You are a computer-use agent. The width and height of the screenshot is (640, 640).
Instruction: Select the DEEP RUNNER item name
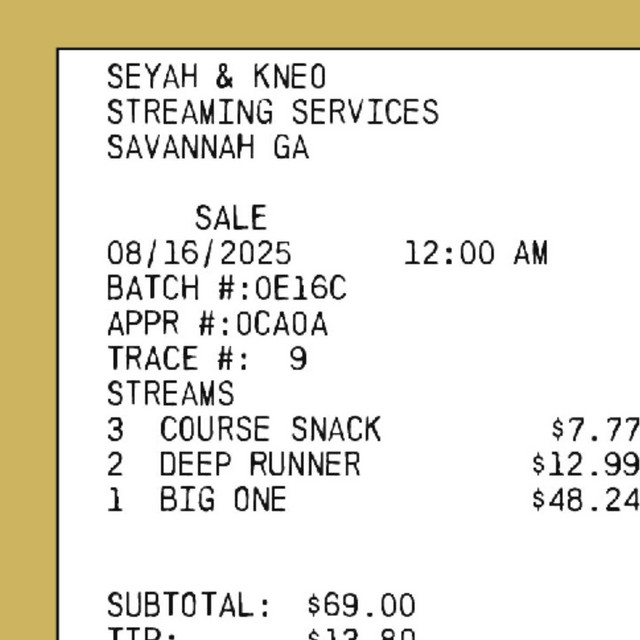(x=260, y=465)
